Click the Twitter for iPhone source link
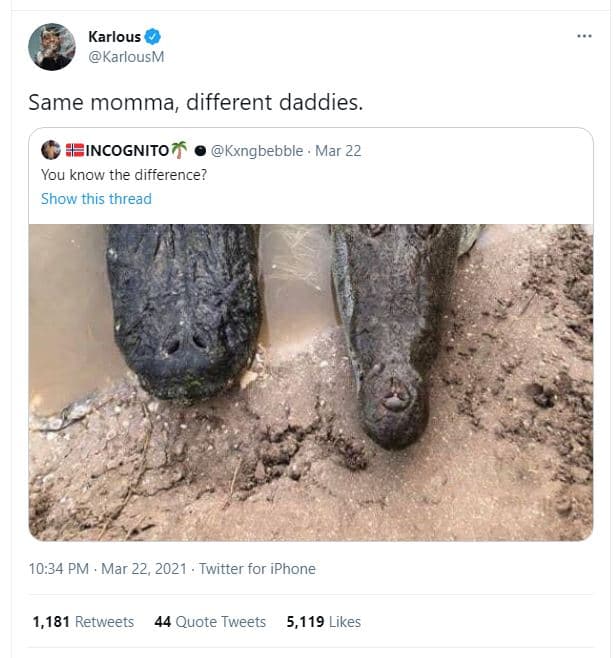This screenshot has width=616, height=658. [x=257, y=569]
